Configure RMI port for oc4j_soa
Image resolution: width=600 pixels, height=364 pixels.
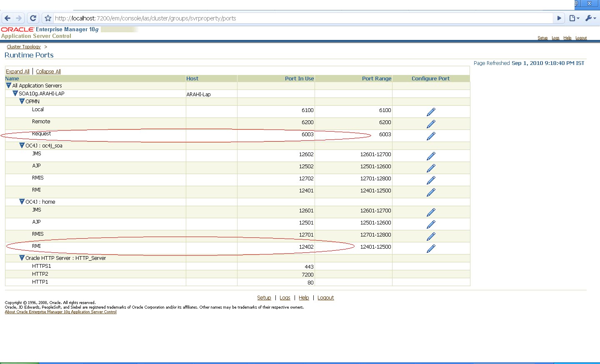point(431,192)
